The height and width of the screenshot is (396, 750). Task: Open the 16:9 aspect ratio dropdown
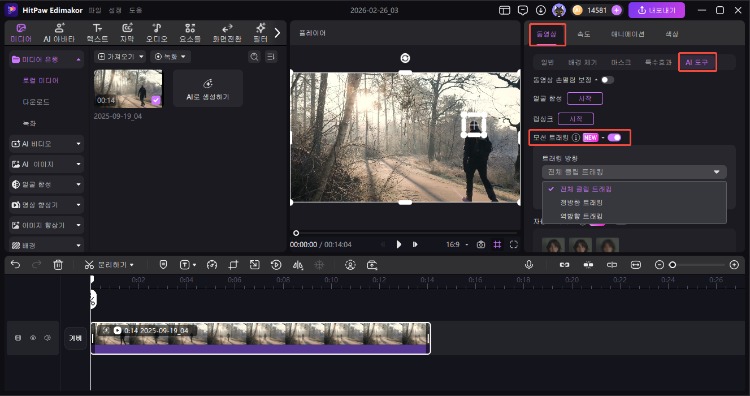(457, 244)
